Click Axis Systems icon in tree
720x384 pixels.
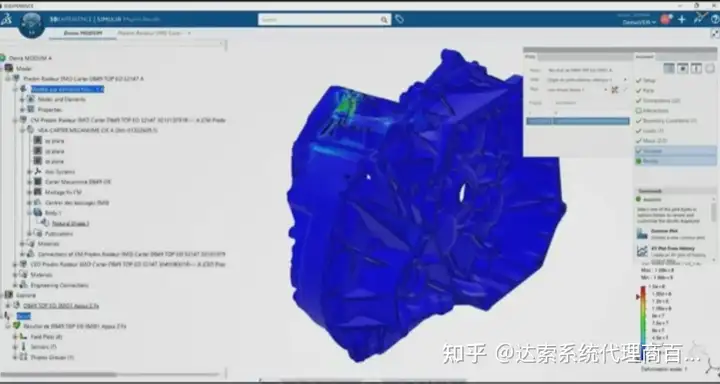[38, 171]
